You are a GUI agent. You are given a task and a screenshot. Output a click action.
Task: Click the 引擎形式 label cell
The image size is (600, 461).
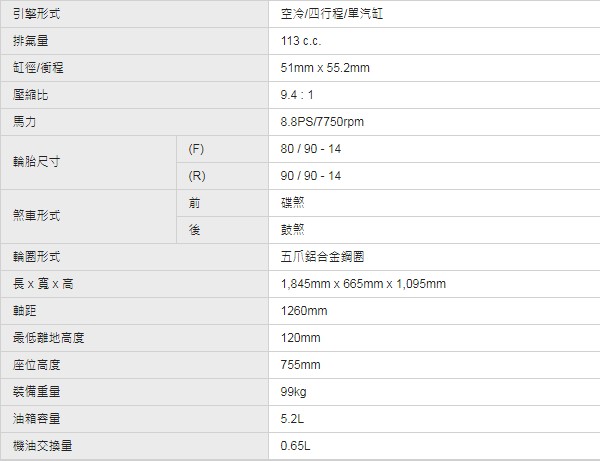pyautogui.click(x=134, y=14)
